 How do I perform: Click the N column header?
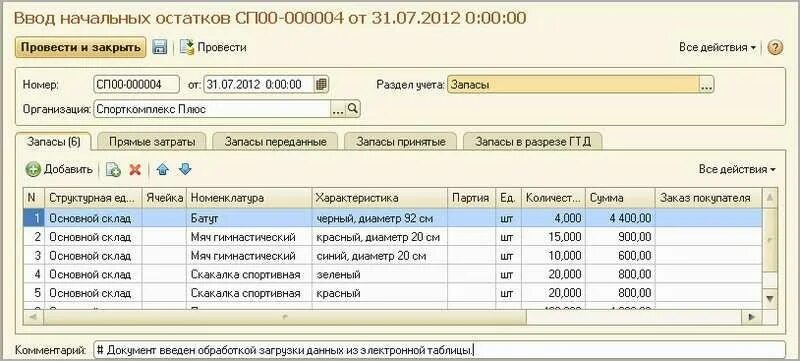click(34, 198)
